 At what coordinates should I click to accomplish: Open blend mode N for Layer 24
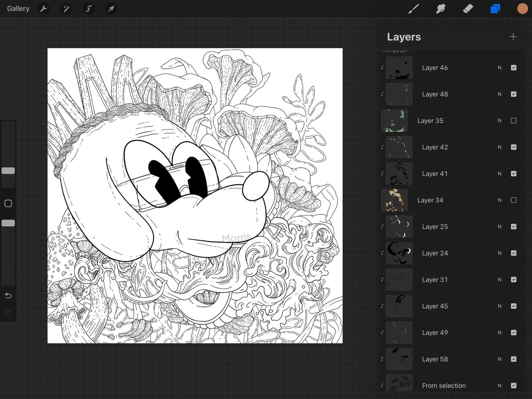[x=500, y=253]
